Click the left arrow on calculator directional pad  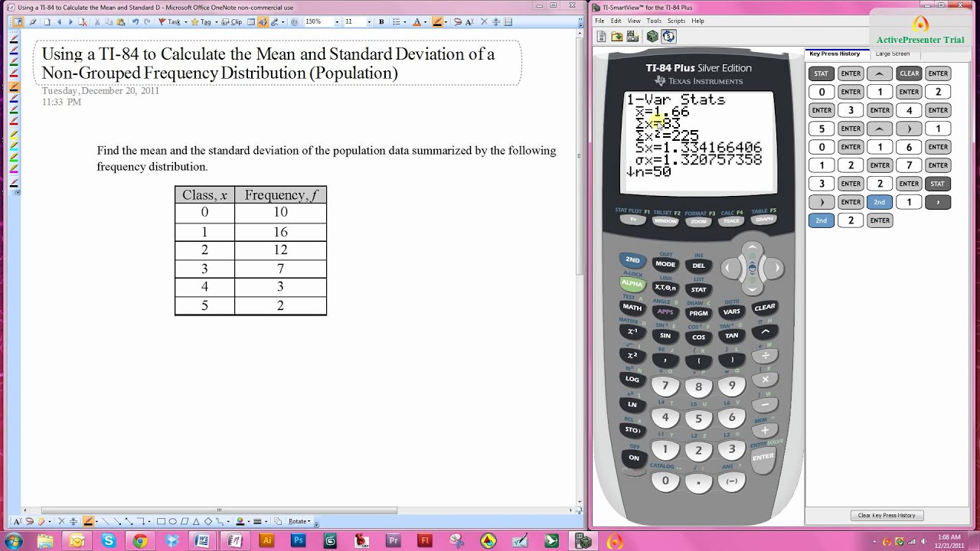tap(729, 268)
